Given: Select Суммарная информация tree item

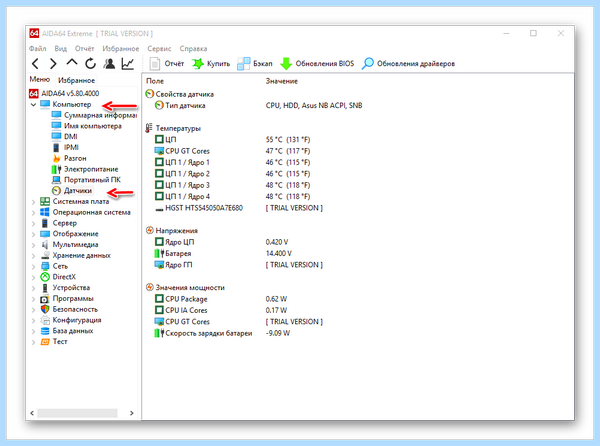Looking at the screenshot, I should point(95,115).
